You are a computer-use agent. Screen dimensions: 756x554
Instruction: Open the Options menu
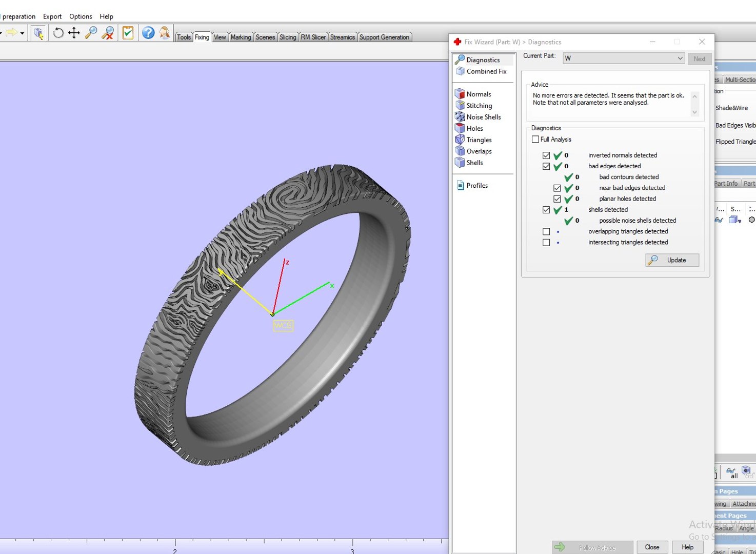[x=81, y=16]
